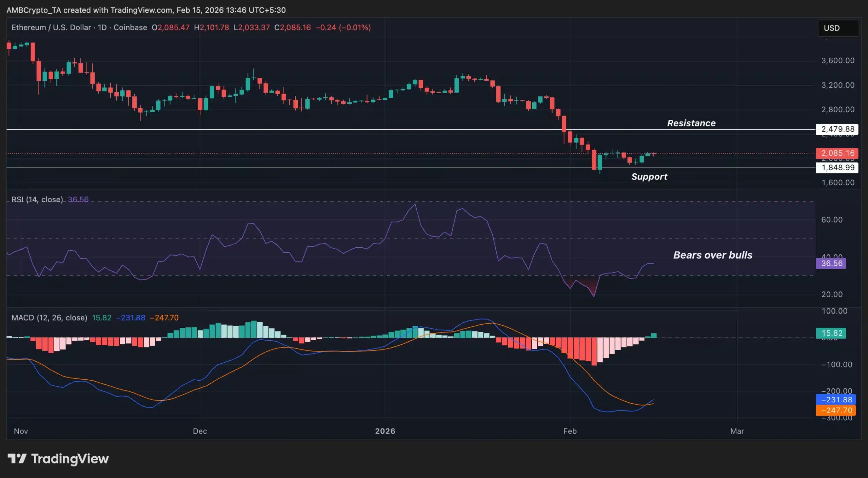Screen dimensions: 868x478
Task: Click the Bears over bulls annotation
Action: 712,255
